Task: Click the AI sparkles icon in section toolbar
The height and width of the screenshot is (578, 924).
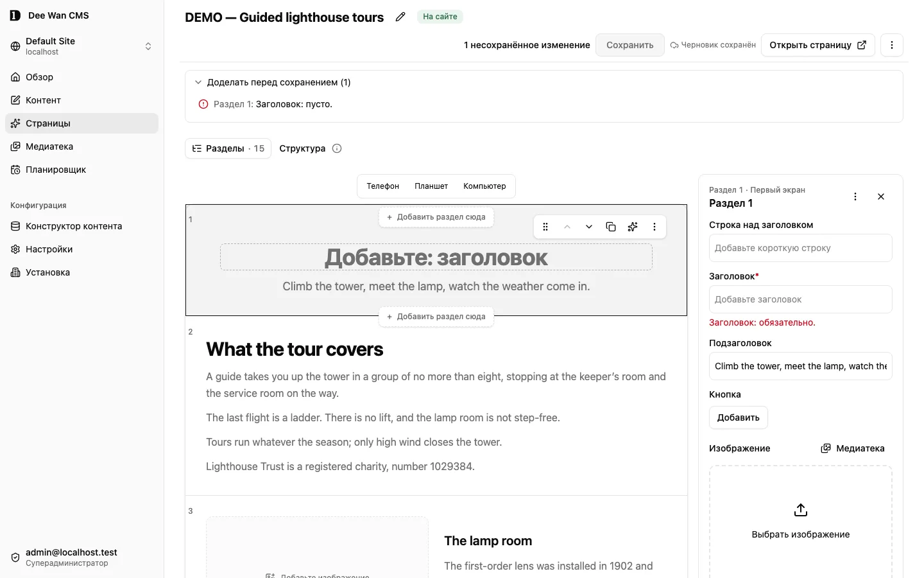Action: click(633, 227)
